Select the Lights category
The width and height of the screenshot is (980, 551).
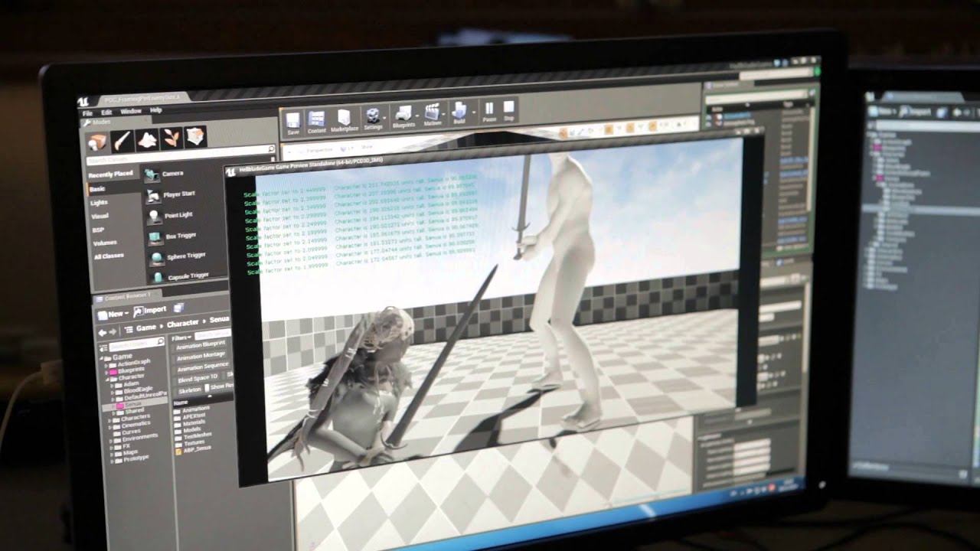pyautogui.click(x=100, y=203)
